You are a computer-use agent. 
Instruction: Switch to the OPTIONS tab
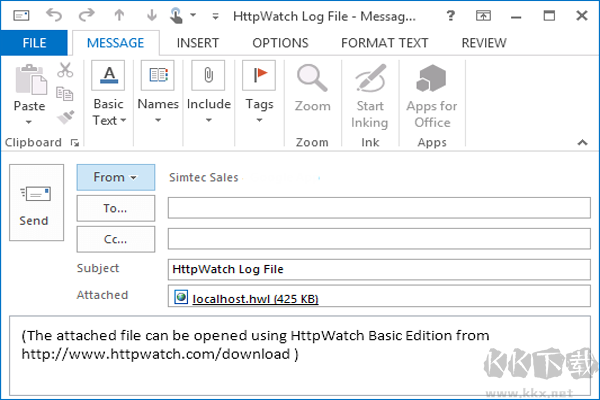coord(280,43)
